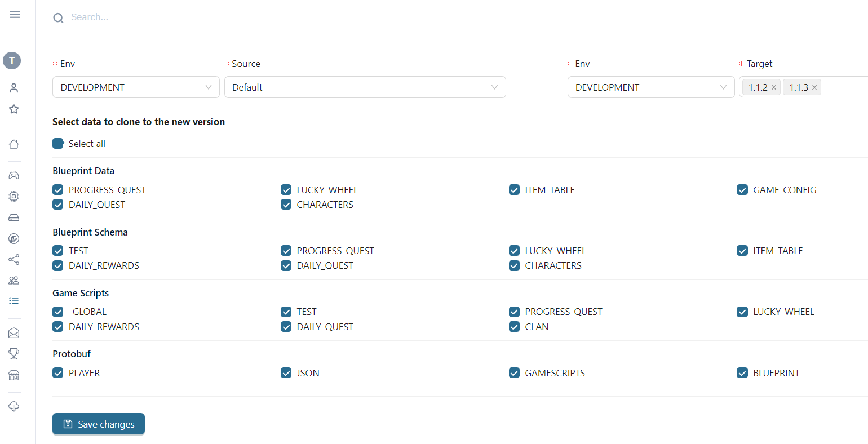Image resolution: width=868 pixels, height=444 pixels.
Task: Open the storage drive icon section
Action: (14, 217)
